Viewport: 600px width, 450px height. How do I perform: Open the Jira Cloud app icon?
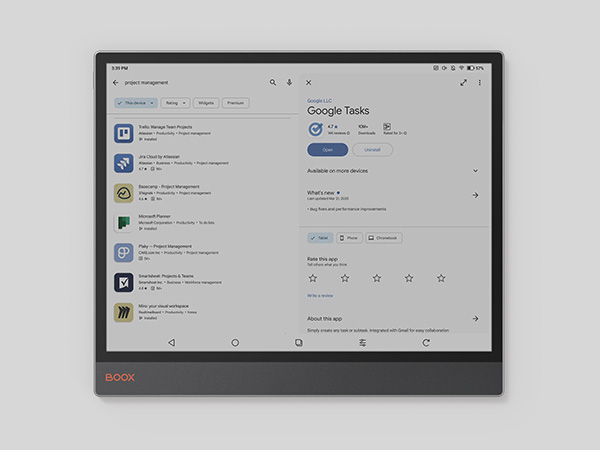(x=124, y=163)
